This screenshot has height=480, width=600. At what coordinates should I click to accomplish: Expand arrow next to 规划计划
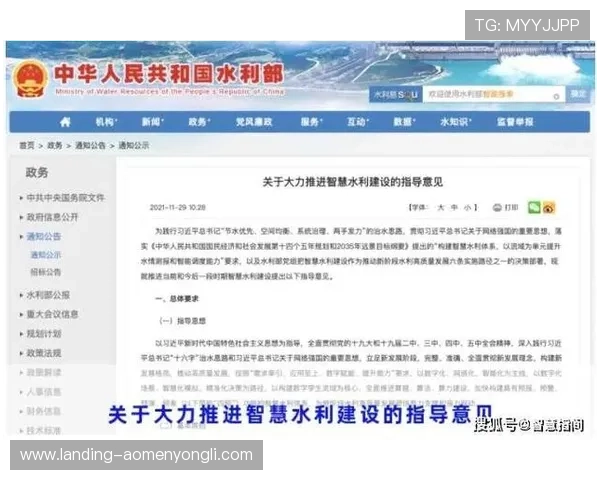tap(21, 334)
